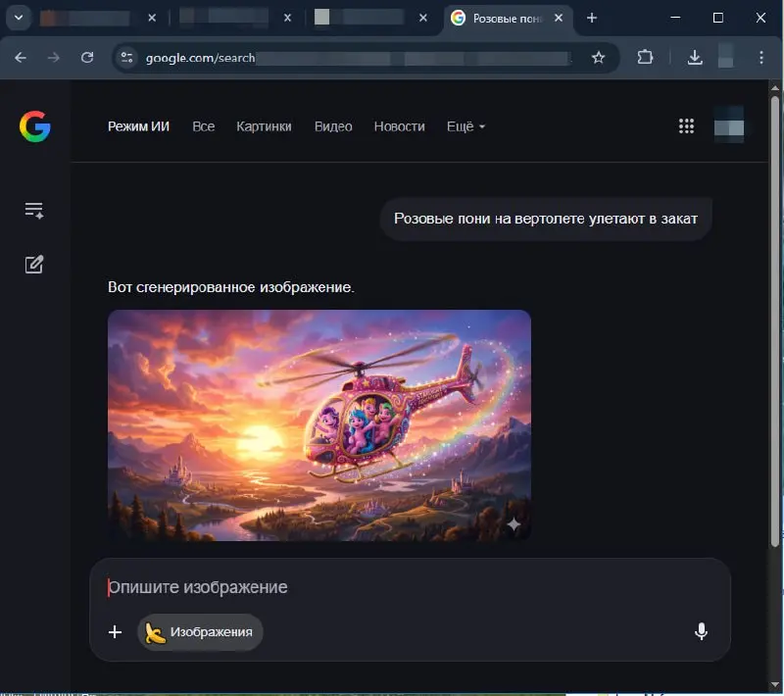Switch to the 'Режим ИИ' tab
The width and height of the screenshot is (784, 696).
pyautogui.click(x=138, y=126)
